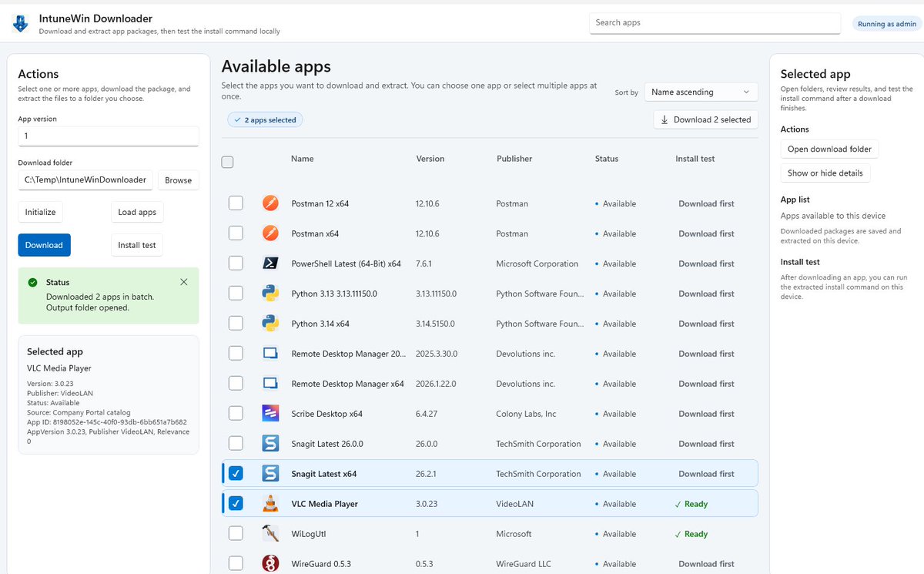Click the PowerShell Latest app icon
This screenshot has height=574, width=924.
point(269,264)
